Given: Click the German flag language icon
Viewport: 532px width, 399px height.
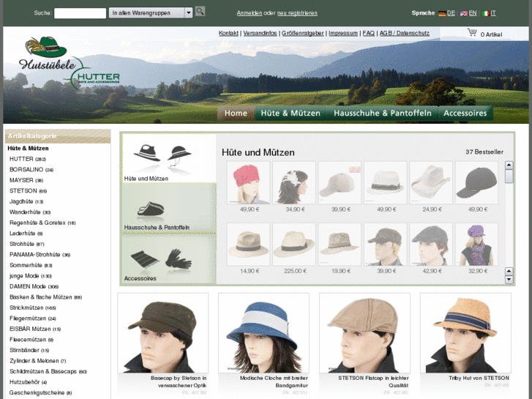Looking at the screenshot, I should coord(442,14).
